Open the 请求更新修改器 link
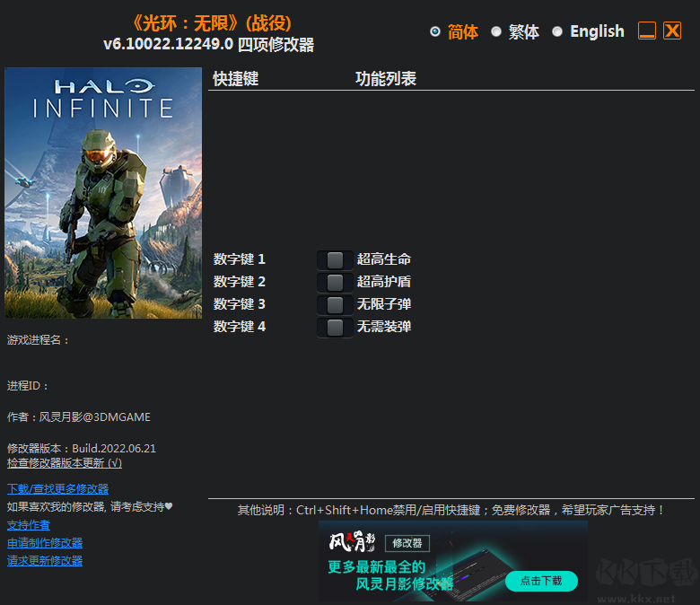The image size is (700, 605). pos(45,561)
